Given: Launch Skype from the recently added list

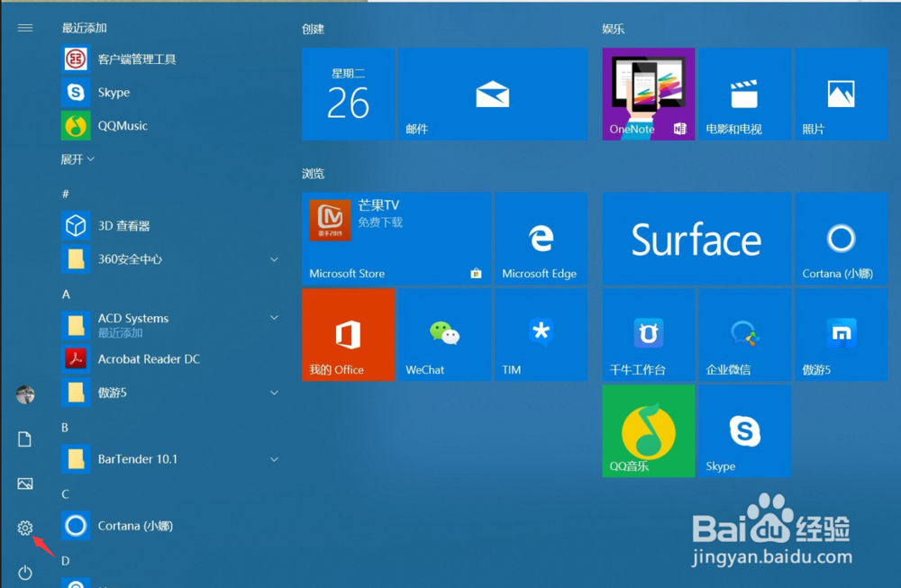Looking at the screenshot, I should click(170, 93).
